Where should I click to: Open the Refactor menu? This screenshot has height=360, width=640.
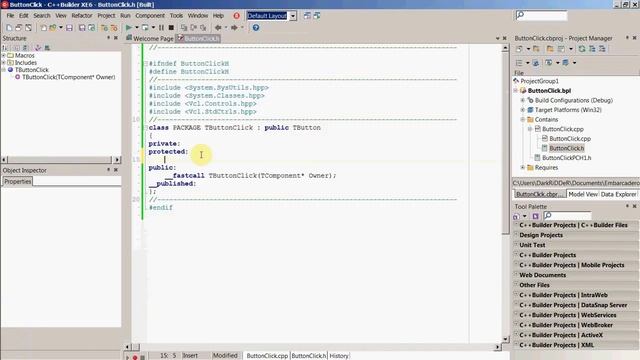pyautogui.click(x=82, y=16)
